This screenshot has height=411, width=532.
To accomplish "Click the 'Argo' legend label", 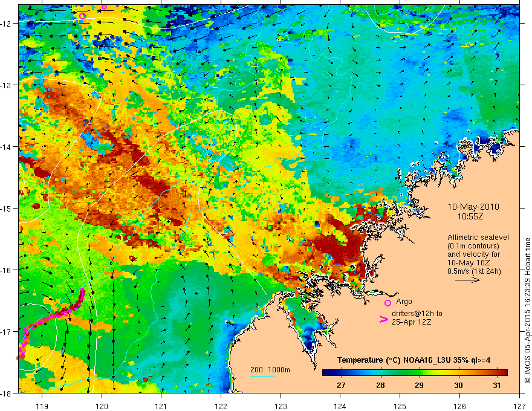I will (404, 302).
